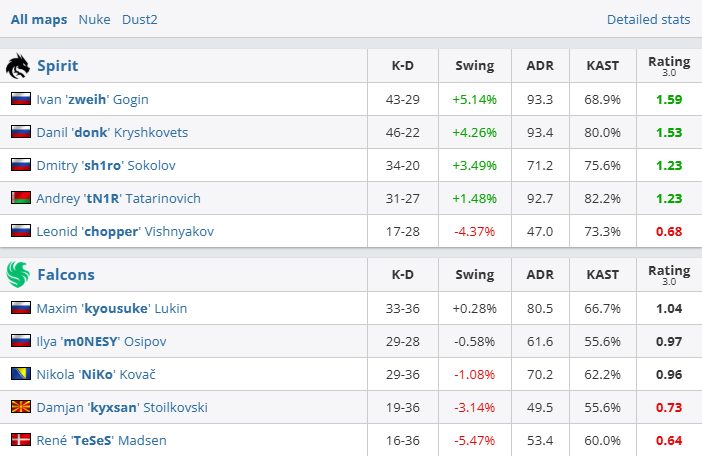Image resolution: width=702 pixels, height=456 pixels.
Task: Open the Falcons team name link
Action: coord(65,275)
